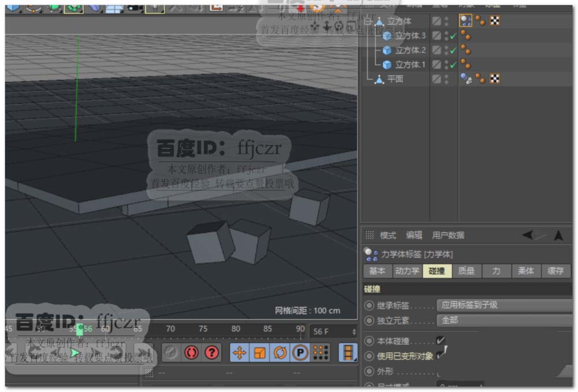Click the attribute manager back arrow
The height and width of the screenshot is (392, 578).
coord(527,235)
